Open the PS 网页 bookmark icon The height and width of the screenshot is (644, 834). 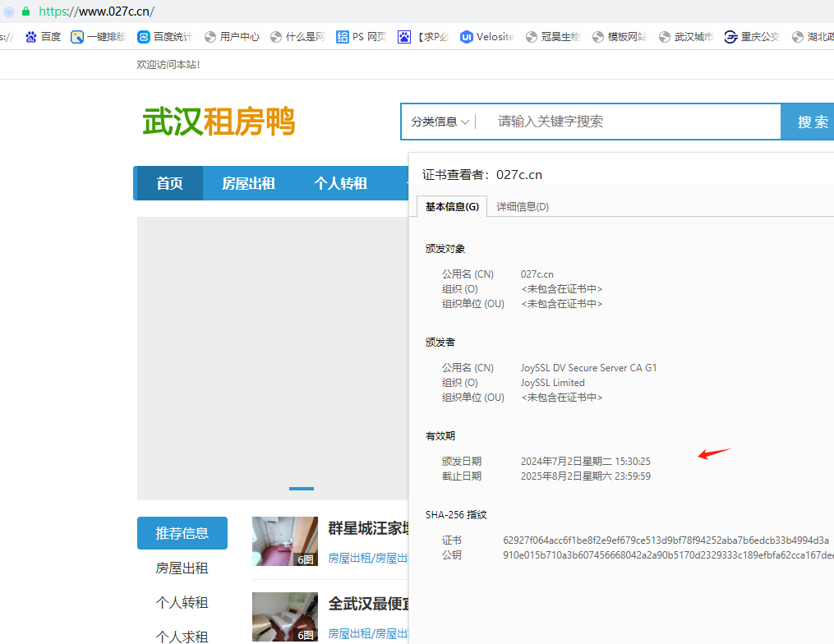pyautogui.click(x=343, y=37)
